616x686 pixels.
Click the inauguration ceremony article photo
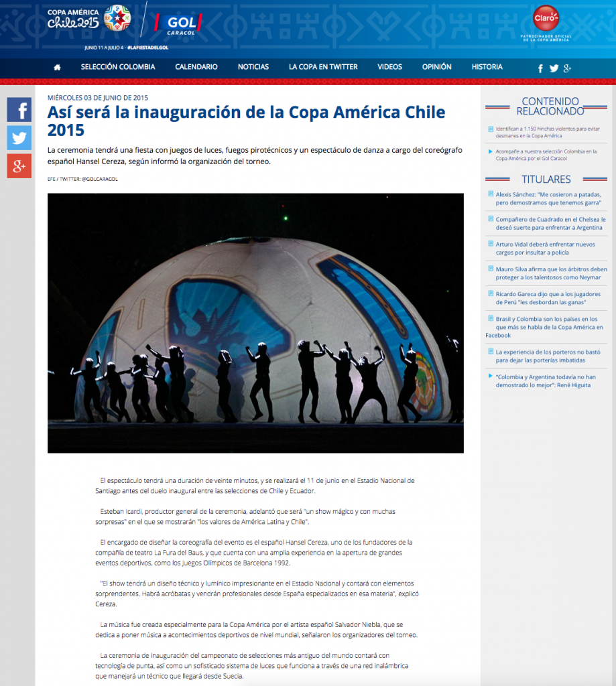pos(255,323)
